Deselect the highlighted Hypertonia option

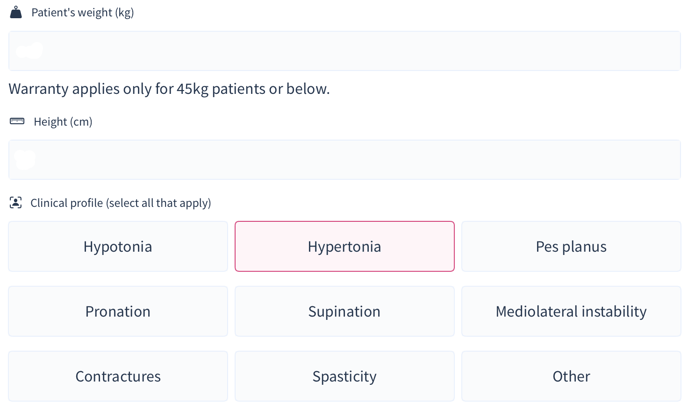[344, 246]
